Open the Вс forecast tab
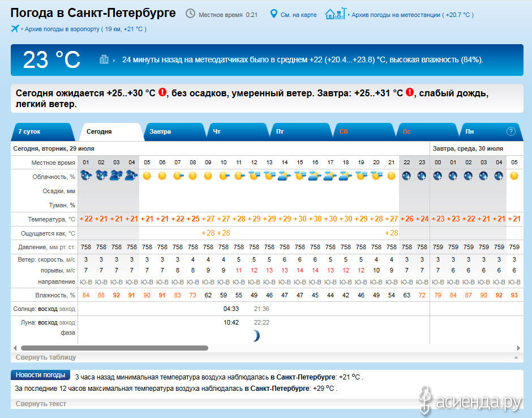 click(426, 131)
